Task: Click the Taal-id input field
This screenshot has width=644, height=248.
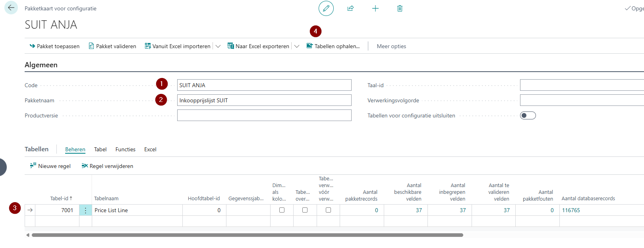Action: tap(582, 85)
